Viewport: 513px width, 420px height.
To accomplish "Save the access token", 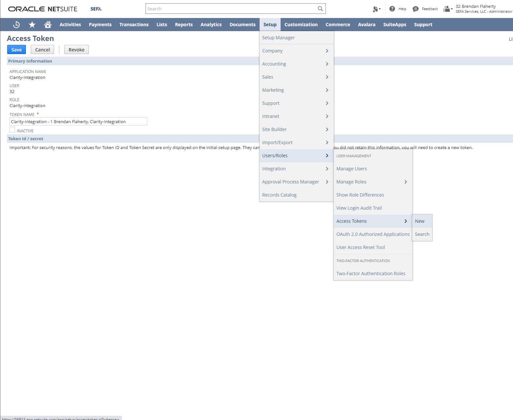I will tap(16, 50).
